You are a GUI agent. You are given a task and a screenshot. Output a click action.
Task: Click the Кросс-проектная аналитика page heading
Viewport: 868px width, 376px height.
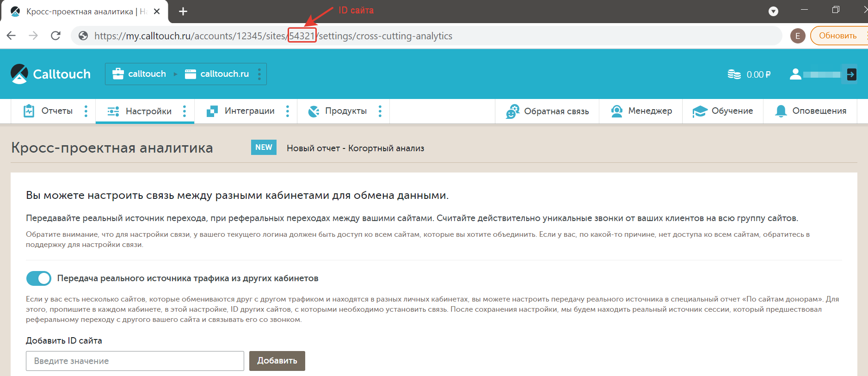click(x=112, y=148)
